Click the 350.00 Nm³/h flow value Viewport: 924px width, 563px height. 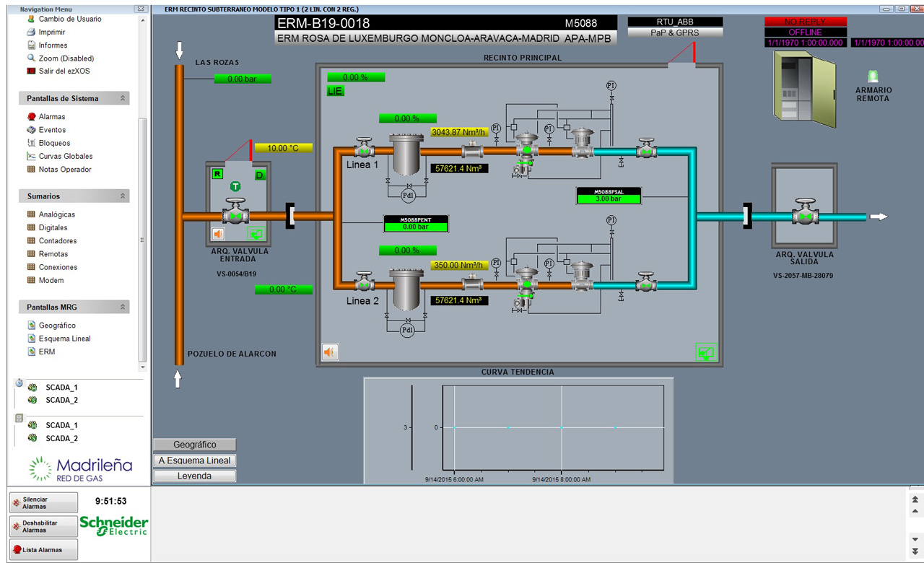point(459,266)
